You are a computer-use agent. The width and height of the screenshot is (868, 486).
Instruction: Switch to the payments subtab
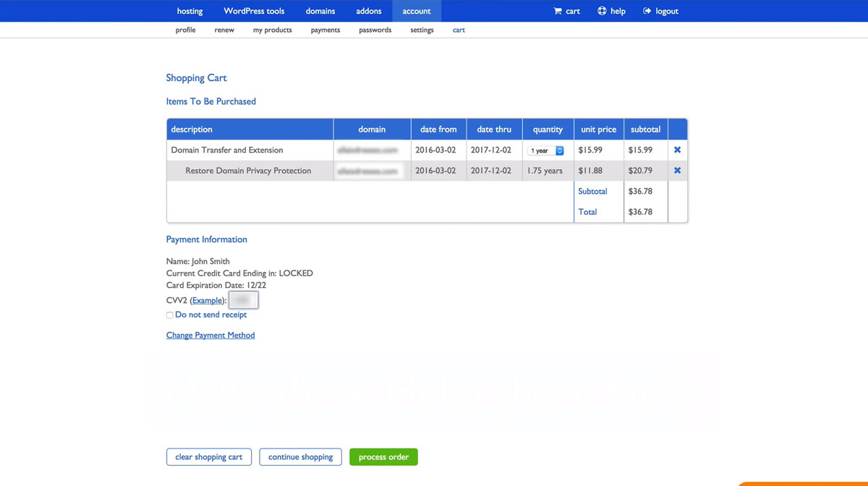(325, 30)
